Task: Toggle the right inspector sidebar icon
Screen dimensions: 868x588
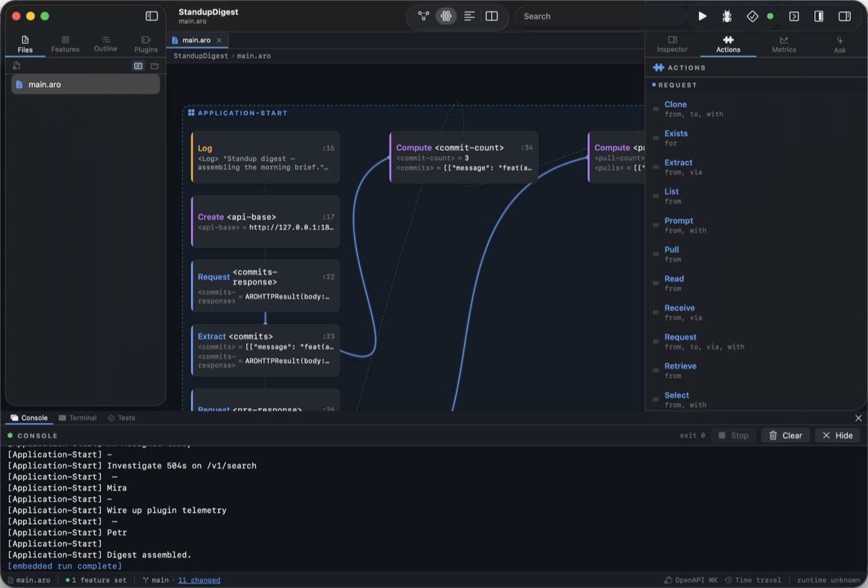Action: point(844,16)
